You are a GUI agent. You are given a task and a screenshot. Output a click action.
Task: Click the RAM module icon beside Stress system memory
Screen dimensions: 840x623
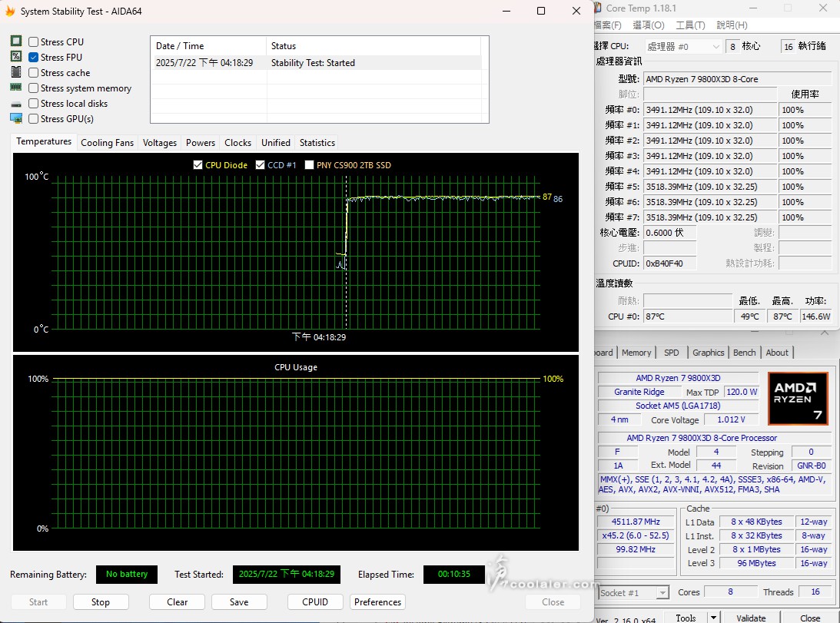click(x=16, y=87)
